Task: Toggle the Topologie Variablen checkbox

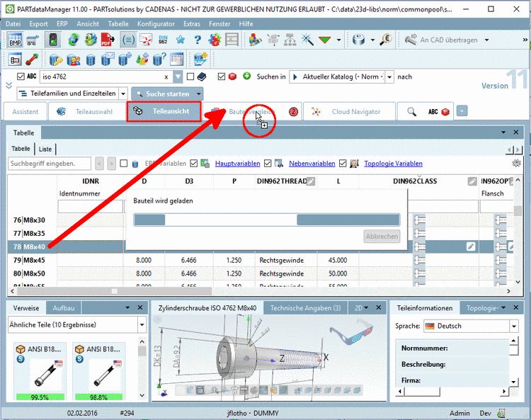Action: (343, 164)
